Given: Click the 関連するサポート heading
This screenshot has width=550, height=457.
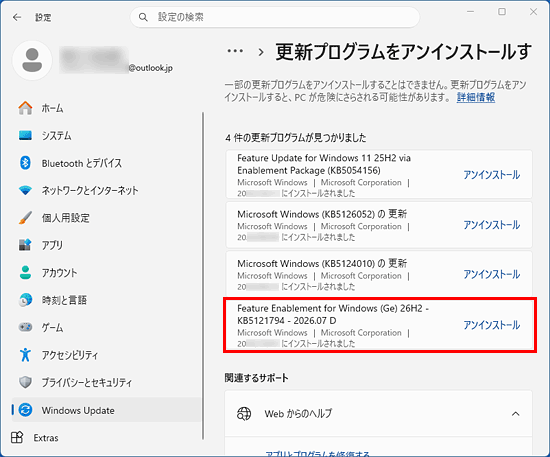Looking at the screenshot, I should pyautogui.click(x=256, y=378).
